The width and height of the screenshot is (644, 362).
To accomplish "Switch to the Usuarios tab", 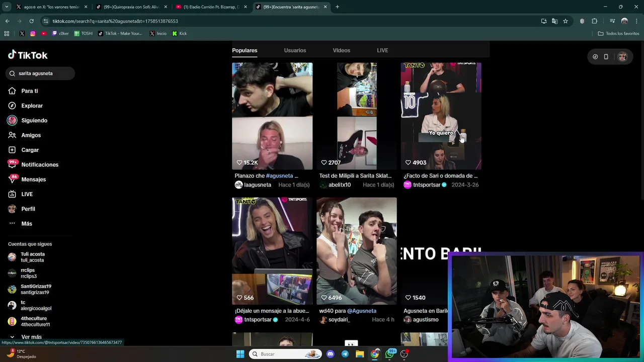I will pos(295,50).
